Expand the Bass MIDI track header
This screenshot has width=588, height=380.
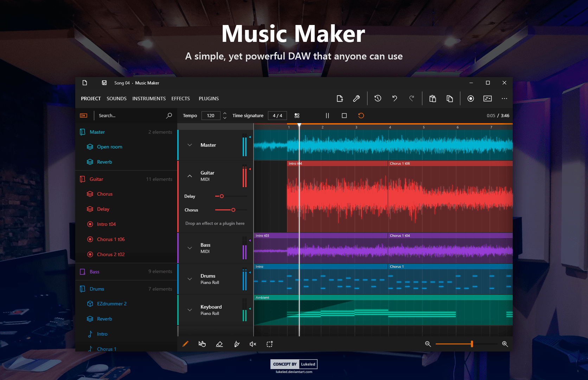coord(190,248)
